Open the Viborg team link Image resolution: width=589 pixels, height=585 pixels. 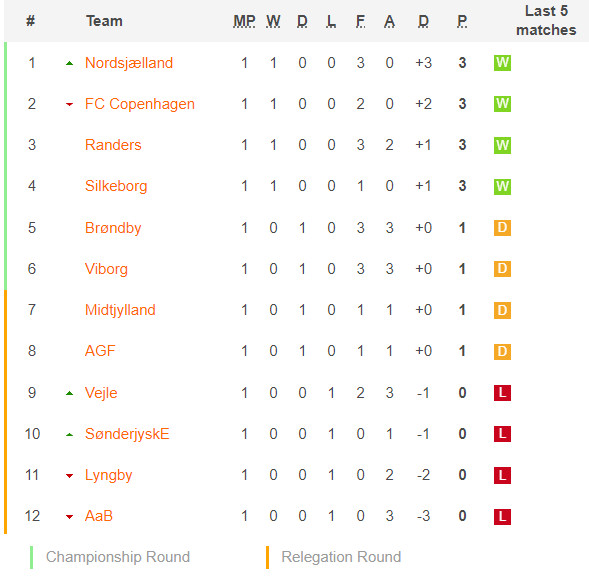[106, 269]
